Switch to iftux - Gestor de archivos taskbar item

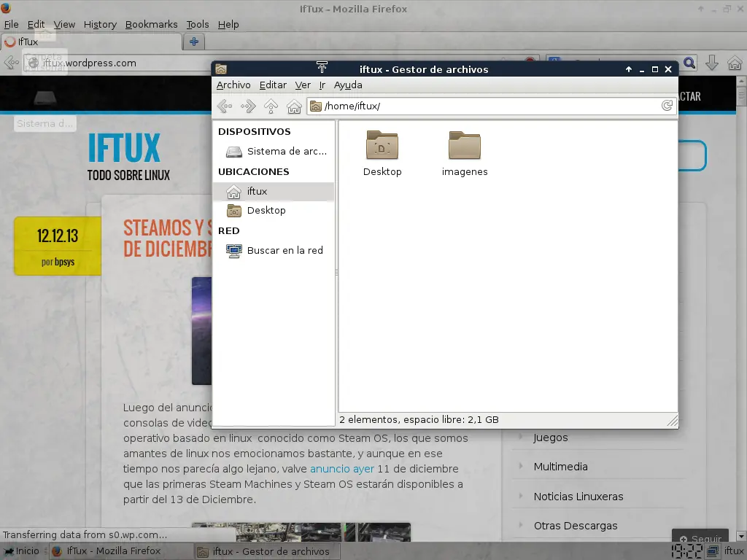(267, 551)
